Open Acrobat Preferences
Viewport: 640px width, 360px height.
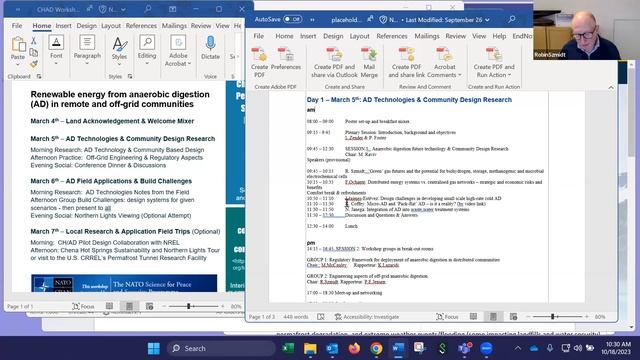click(286, 55)
